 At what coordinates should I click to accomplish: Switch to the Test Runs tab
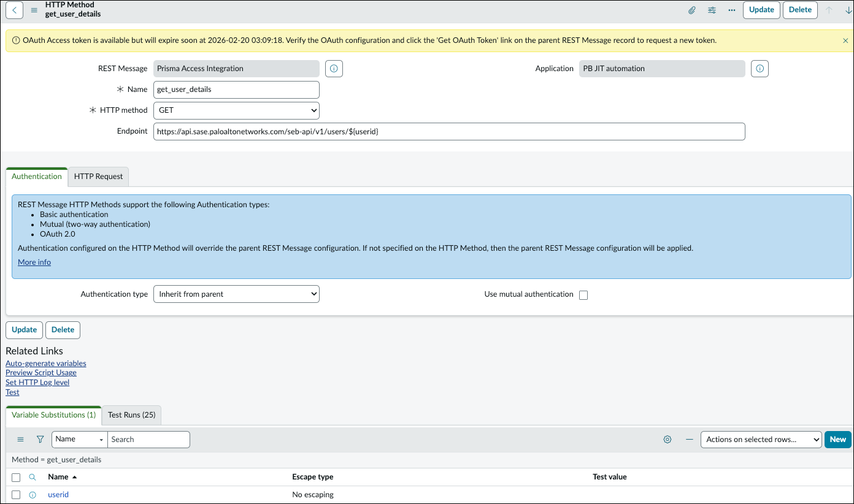(131, 415)
